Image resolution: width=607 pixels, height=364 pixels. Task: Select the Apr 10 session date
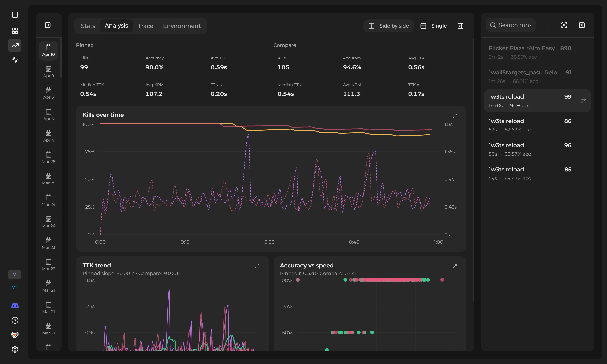point(48,51)
